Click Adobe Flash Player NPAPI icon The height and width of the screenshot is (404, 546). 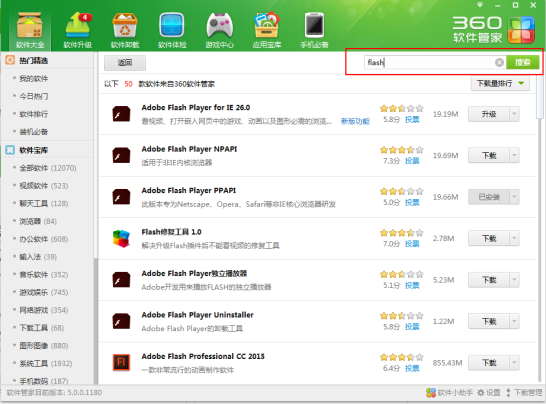pyautogui.click(x=121, y=155)
